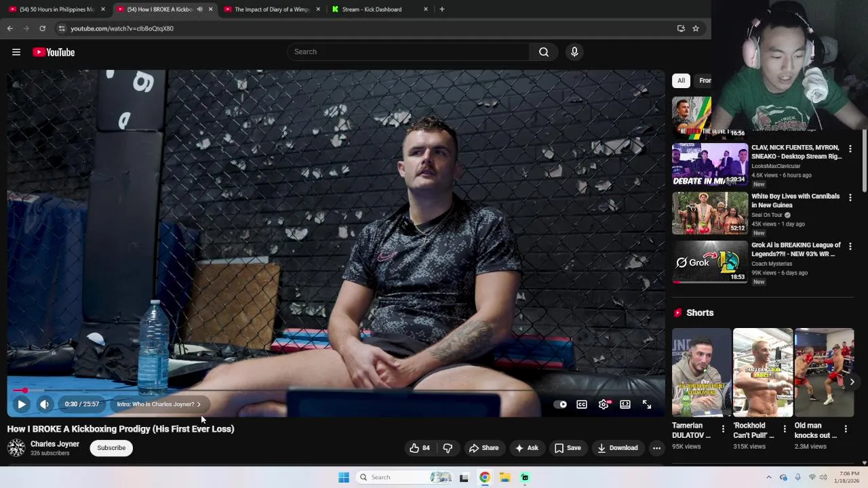Click the install/cast icon in address bar
Viewport: 868px width, 488px height.
click(681, 28)
